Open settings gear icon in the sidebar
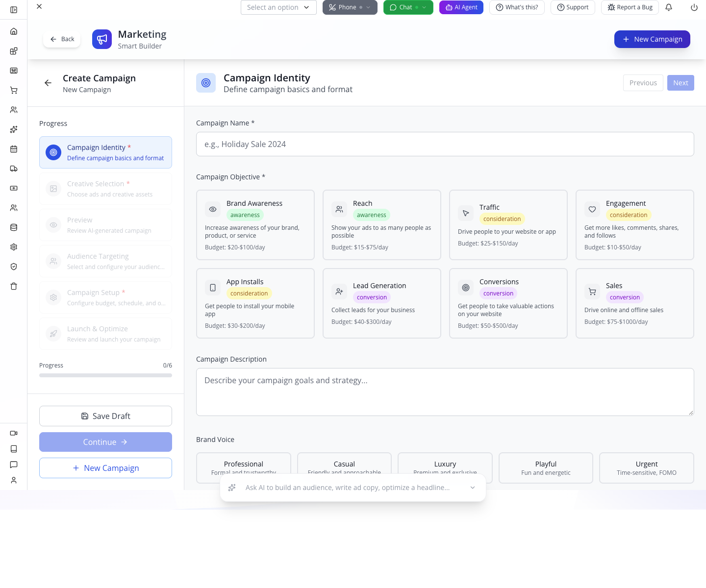This screenshot has height=588, width=706. coord(14,247)
